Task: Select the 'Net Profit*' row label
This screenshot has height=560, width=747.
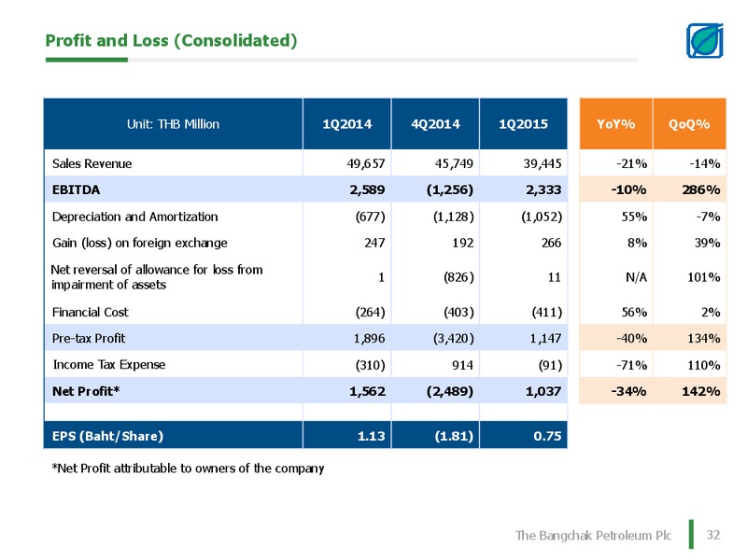Action: tap(86, 391)
